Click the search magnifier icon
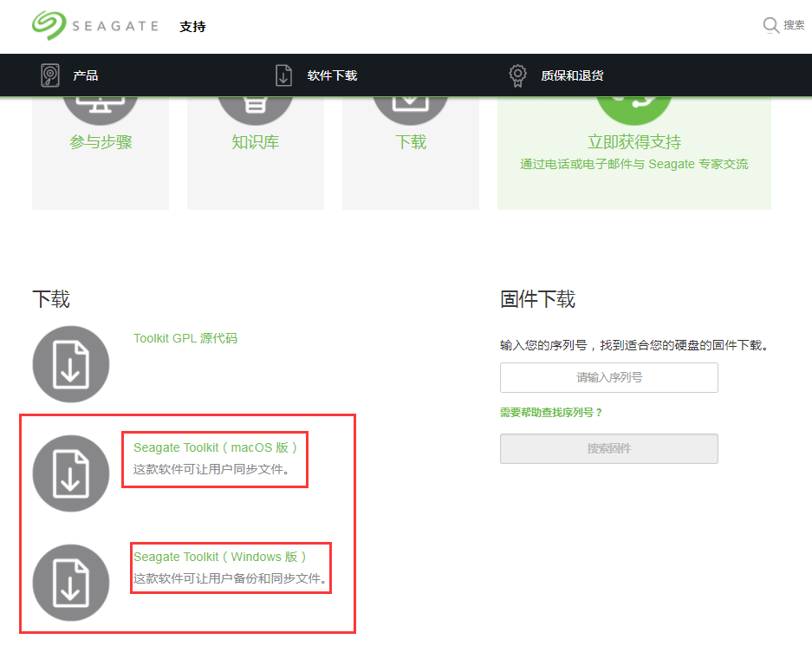812x646 pixels. click(770, 25)
